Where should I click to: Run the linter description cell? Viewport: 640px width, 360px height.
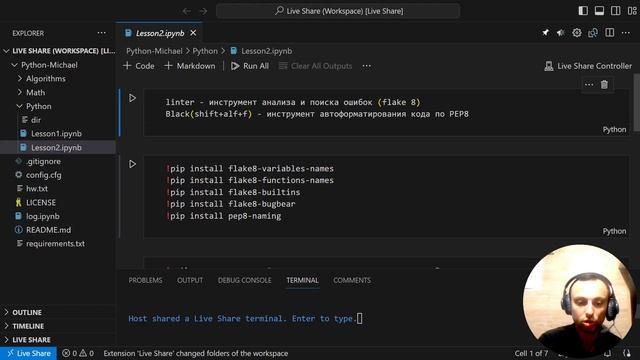(x=132, y=98)
